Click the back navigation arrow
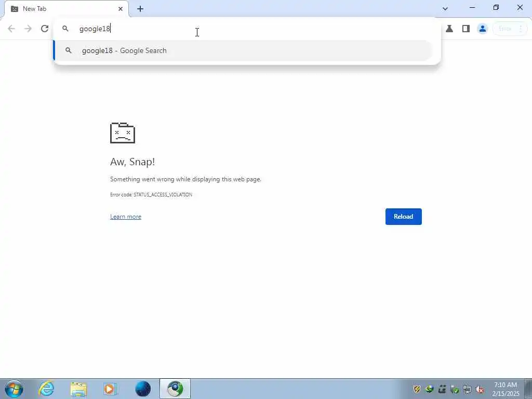 11,29
